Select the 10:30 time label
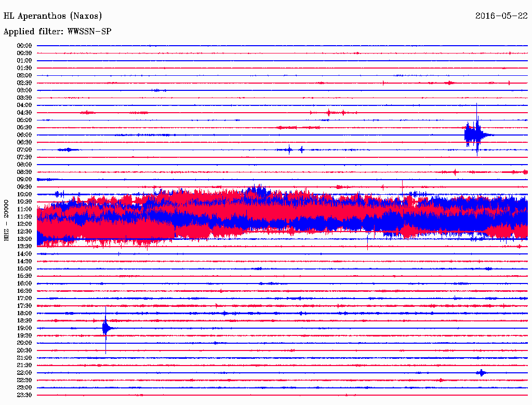This screenshot has height=405, width=532. coord(24,202)
